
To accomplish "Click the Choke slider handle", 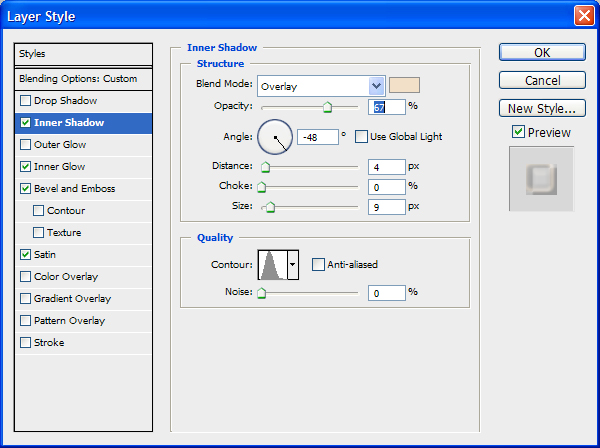I will point(262,187).
